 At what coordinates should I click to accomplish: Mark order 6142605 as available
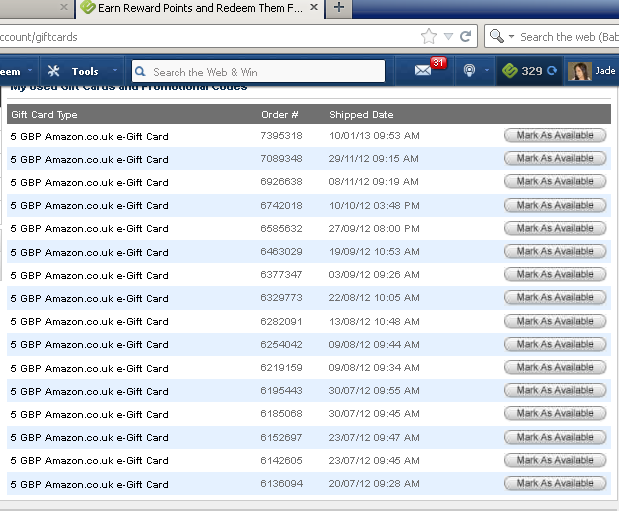pyautogui.click(x=555, y=460)
